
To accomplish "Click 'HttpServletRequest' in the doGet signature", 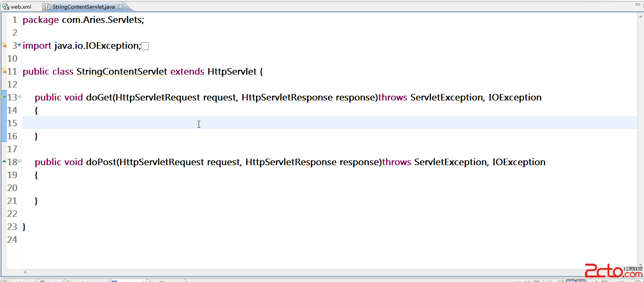I will click(158, 97).
